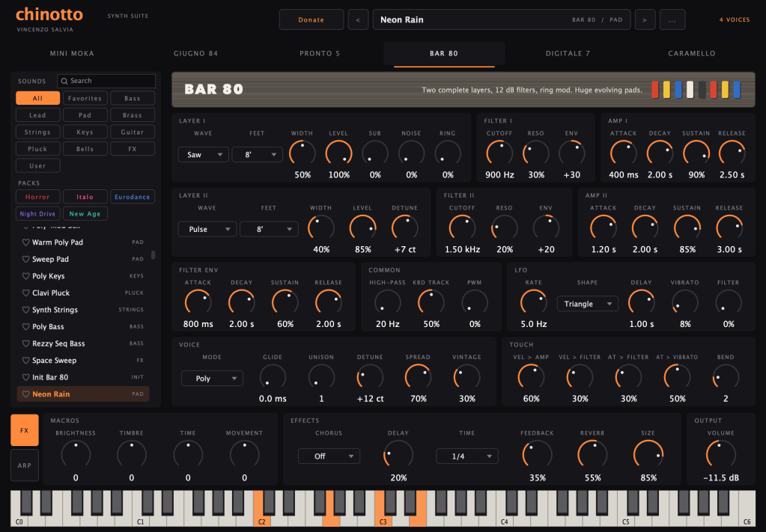The image size is (766, 532).
Task: Click the magnifier icon in Search
Action: [64, 81]
